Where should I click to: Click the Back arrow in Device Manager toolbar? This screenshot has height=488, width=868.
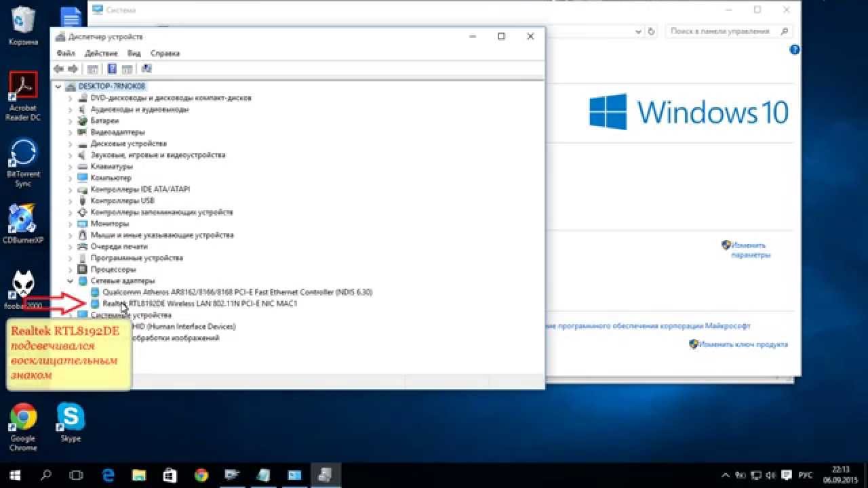[x=58, y=68]
